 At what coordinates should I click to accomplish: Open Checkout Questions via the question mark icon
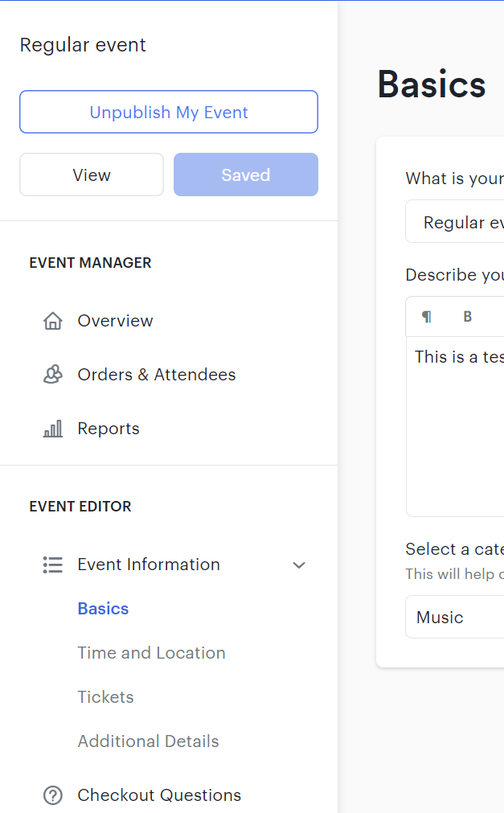[52, 795]
